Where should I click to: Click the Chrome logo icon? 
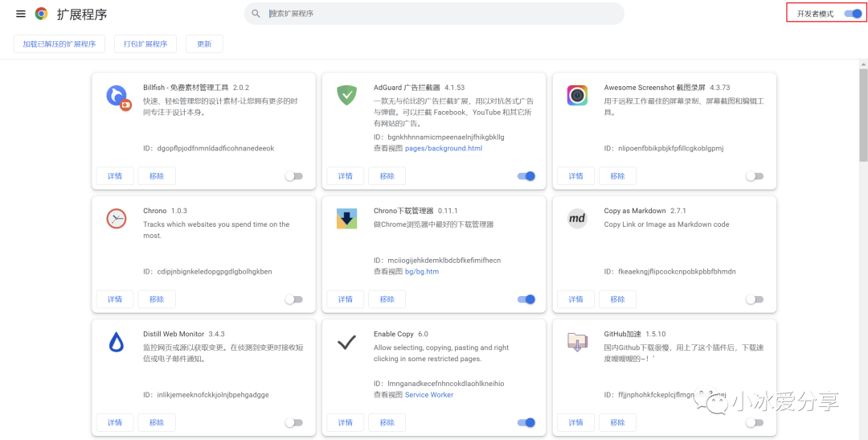click(x=41, y=14)
